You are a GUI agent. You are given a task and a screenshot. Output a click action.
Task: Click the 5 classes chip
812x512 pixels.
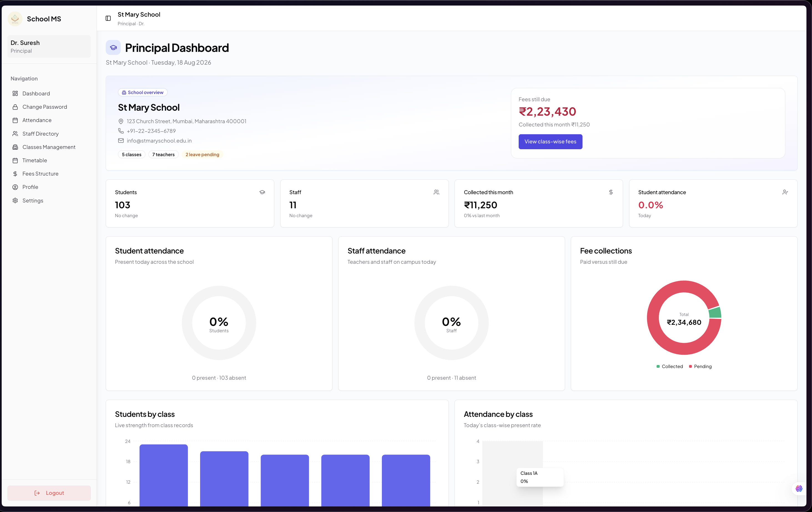(x=132, y=154)
